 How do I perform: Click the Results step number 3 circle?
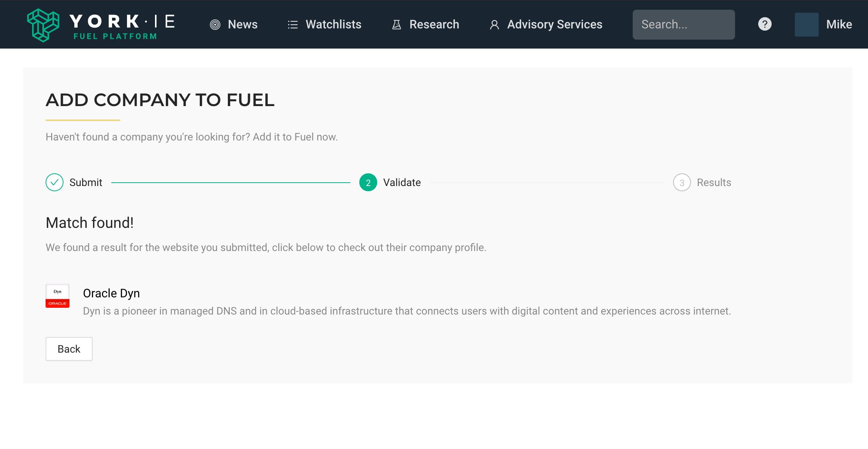coord(682,182)
